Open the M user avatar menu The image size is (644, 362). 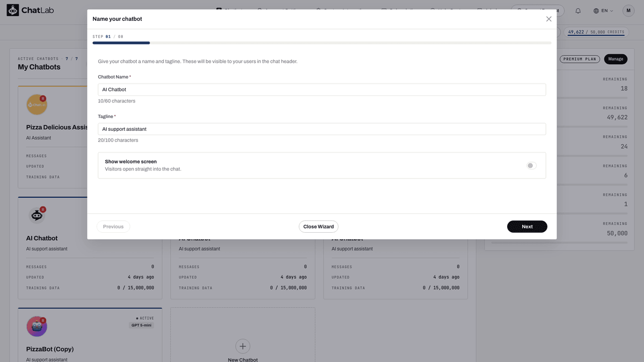tap(628, 11)
